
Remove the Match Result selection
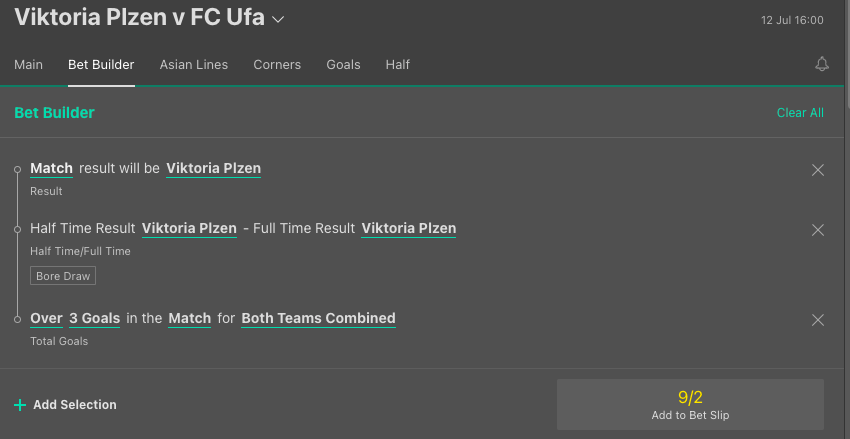(818, 170)
